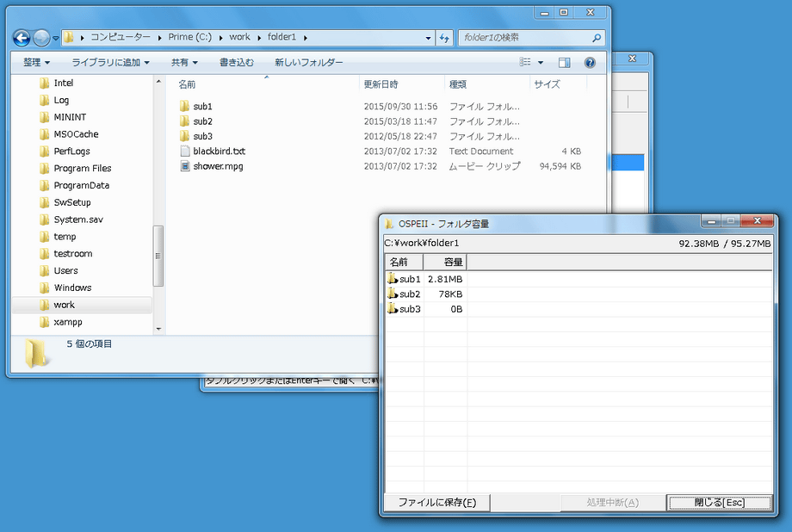Click 新しいフォルダー in toolbar

(x=308, y=63)
